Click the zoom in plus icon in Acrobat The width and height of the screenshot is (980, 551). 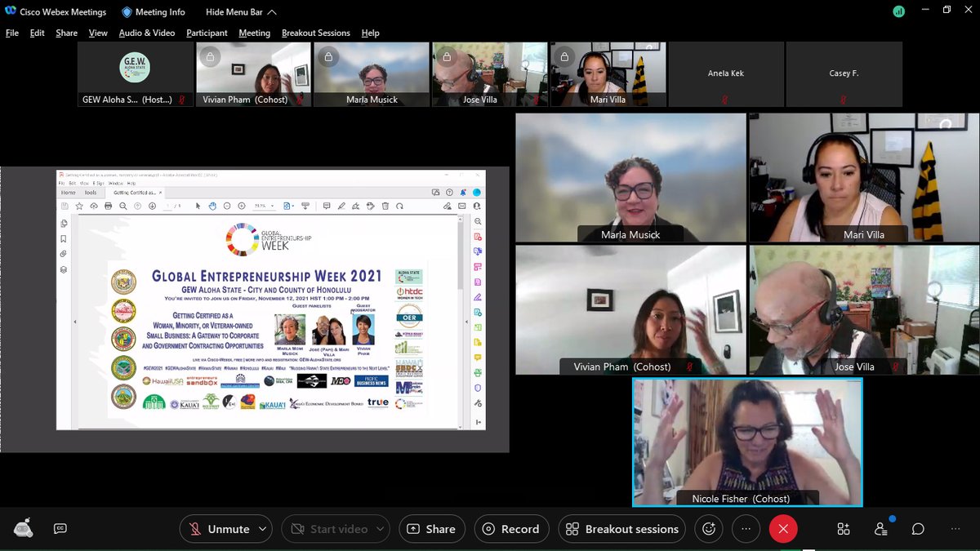point(242,206)
